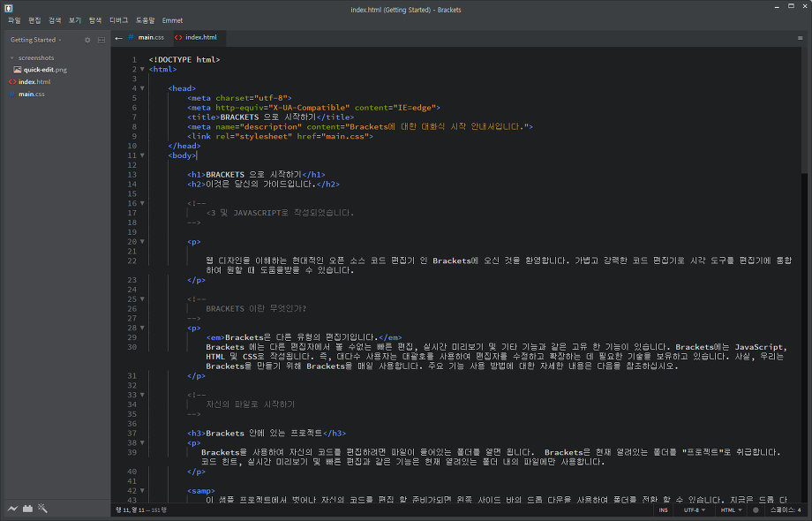This screenshot has height=521, width=812.
Task: Open the 탐색 menu
Action: (95, 20)
